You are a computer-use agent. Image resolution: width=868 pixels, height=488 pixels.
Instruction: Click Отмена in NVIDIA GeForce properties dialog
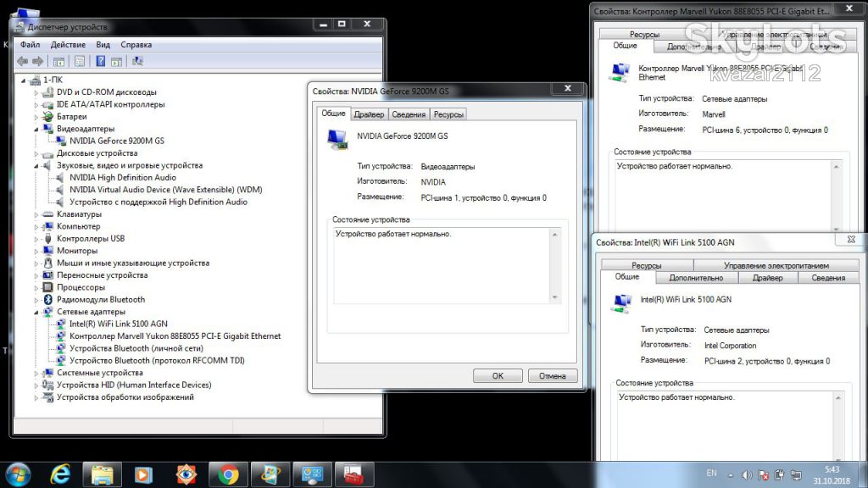pyautogui.click(x=553, y=375)
